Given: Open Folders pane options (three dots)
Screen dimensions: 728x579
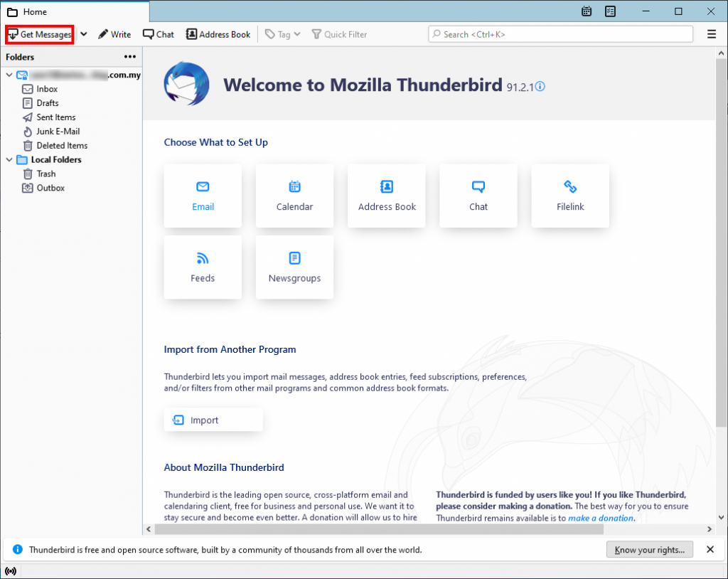Looking at the screenshot, I should coord(130,57).
